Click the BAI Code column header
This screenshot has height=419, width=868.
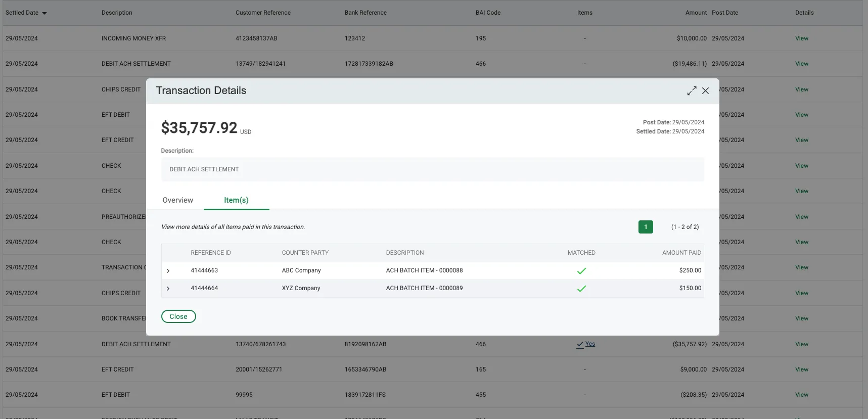click(488, 13)
